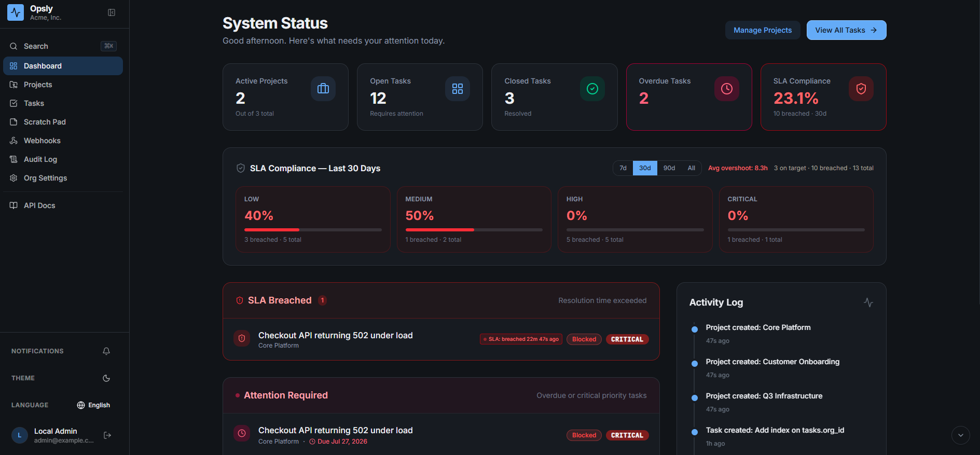
Task: Click the Overdue Tasks clock icon
Action: click(x=727, y=89)
